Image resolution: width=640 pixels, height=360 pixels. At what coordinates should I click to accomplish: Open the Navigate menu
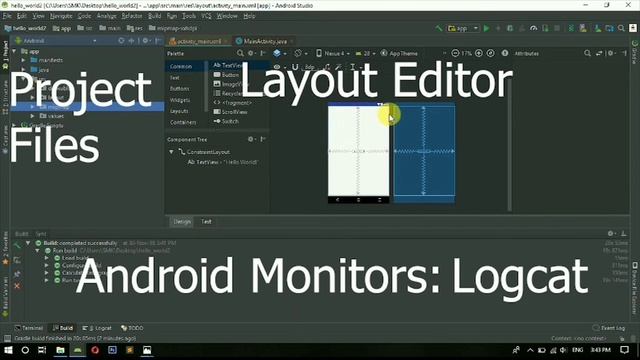61,16
